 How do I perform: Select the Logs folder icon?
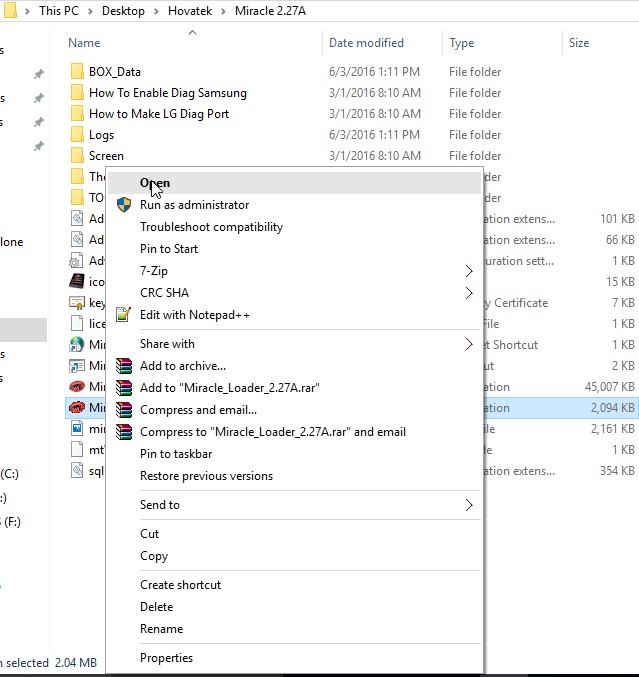[77, 135]
